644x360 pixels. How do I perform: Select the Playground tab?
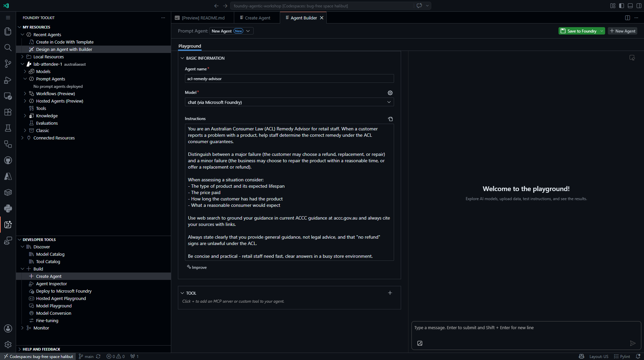tap(190, 46)
